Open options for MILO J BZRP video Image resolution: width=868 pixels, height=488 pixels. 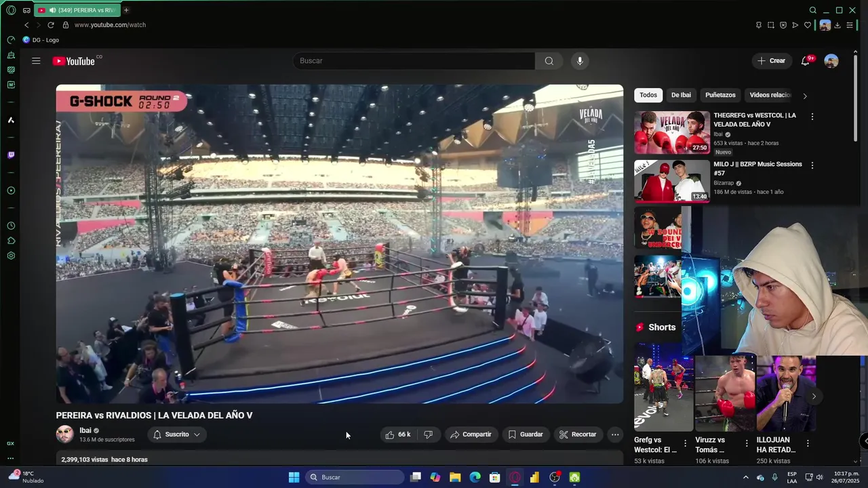(x=812, y=165)
